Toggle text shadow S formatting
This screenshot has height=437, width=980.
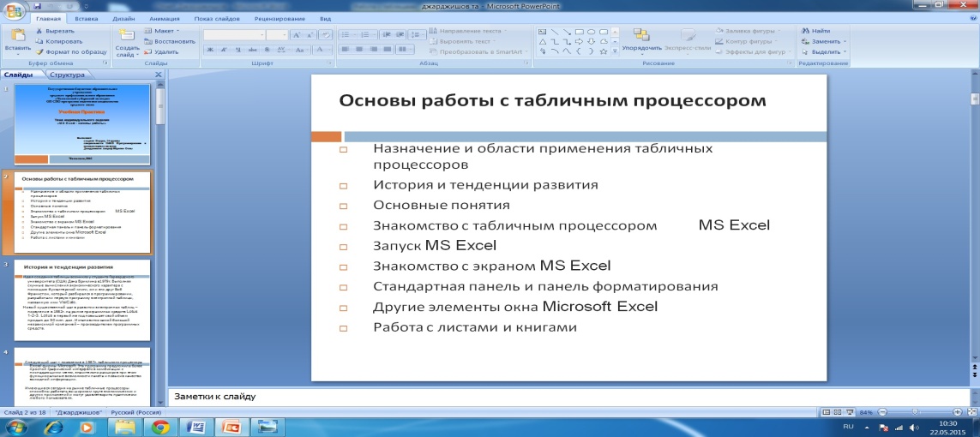point(267,50)
